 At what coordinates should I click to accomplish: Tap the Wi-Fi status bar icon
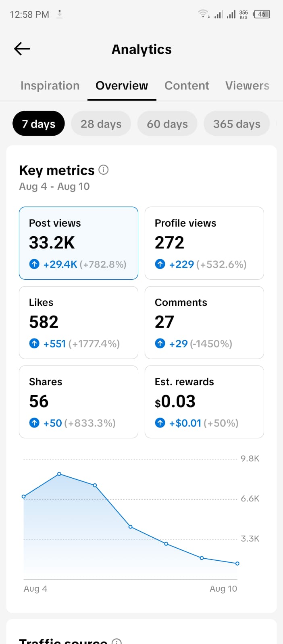[x=204, y=14]
